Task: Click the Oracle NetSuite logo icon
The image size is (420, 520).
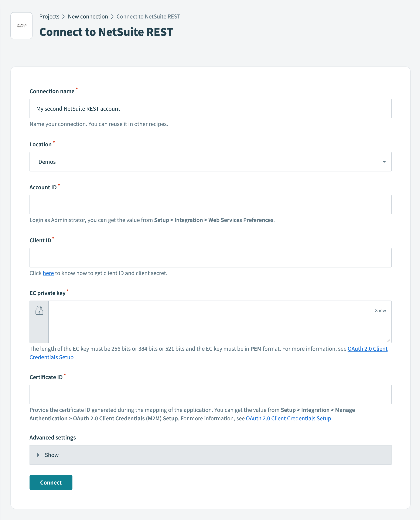Action: [21, 26]
